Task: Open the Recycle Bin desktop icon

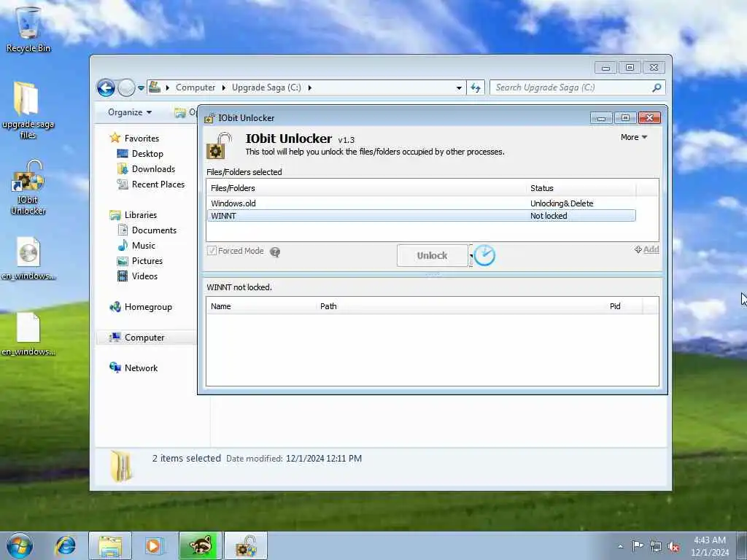Action: [x=28, y=29]
